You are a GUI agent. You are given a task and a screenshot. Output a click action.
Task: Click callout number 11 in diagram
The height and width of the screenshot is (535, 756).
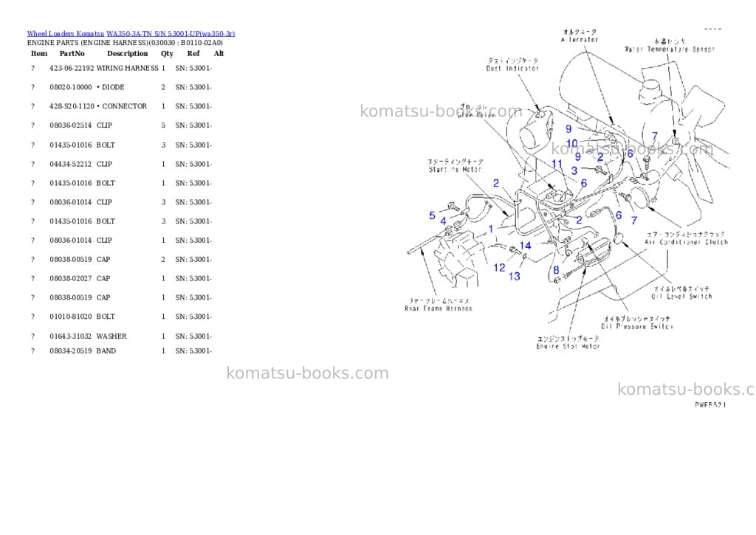coord(557,164)
